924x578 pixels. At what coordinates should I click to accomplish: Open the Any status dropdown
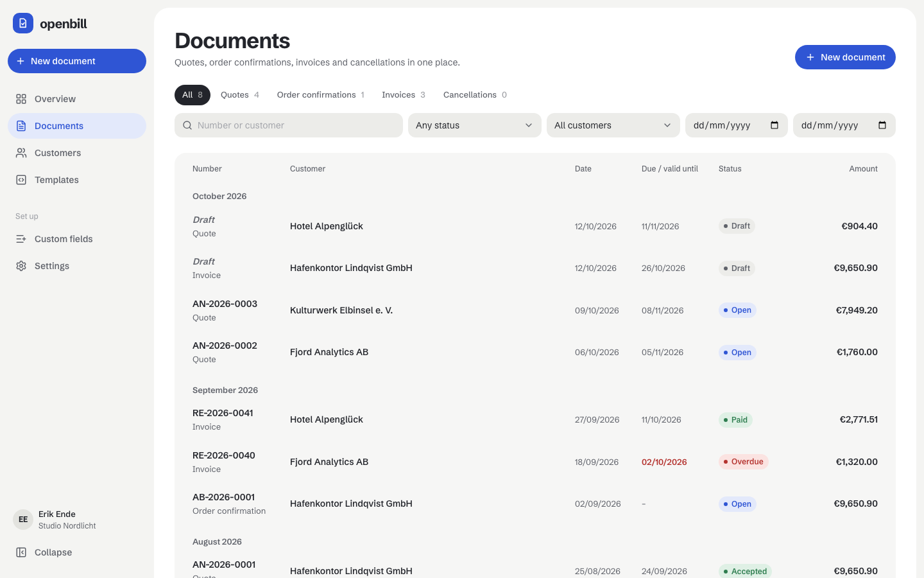tap(475, 125)
